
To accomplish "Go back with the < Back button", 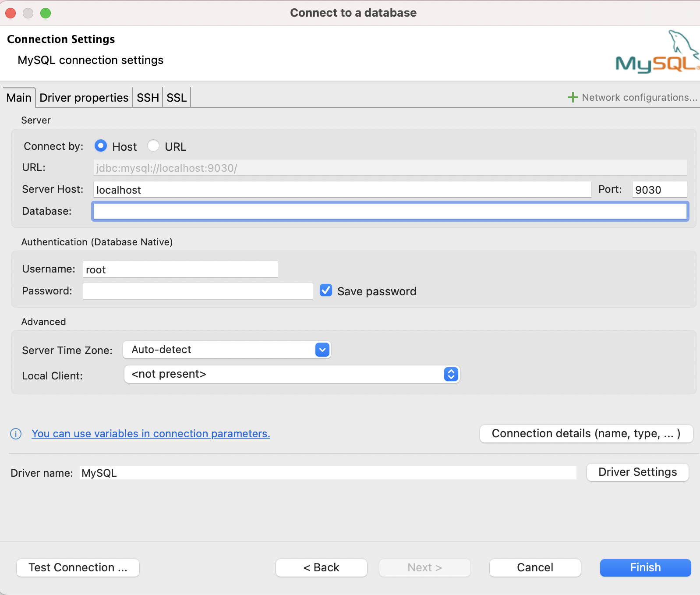I will tap(321, 567).
